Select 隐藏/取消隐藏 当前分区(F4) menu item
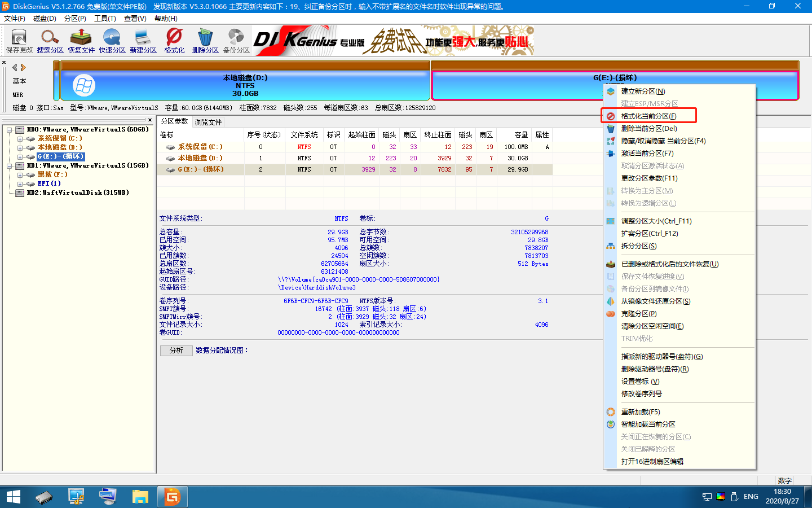The image size is (812, 508). click(679, 141)
